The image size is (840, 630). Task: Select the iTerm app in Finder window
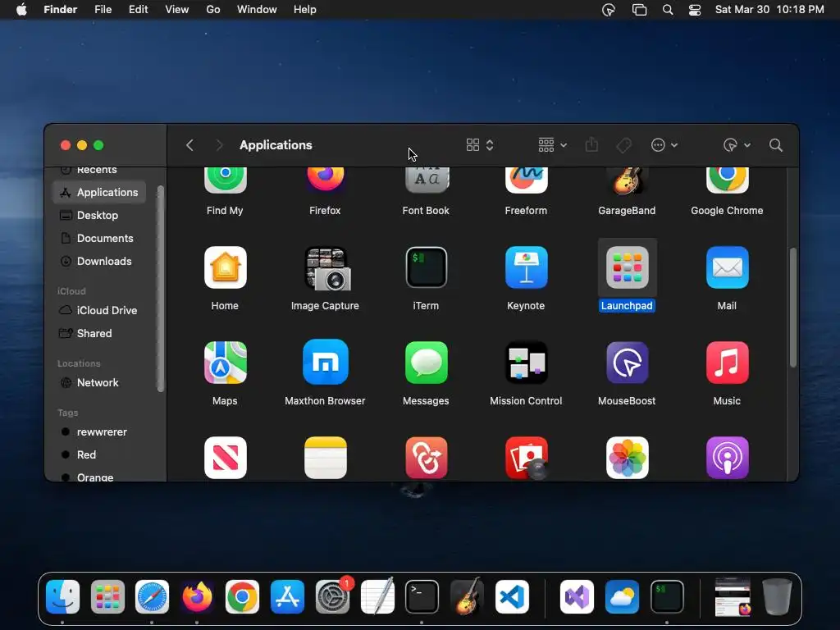pyautogui.click(x=426, y=267)
